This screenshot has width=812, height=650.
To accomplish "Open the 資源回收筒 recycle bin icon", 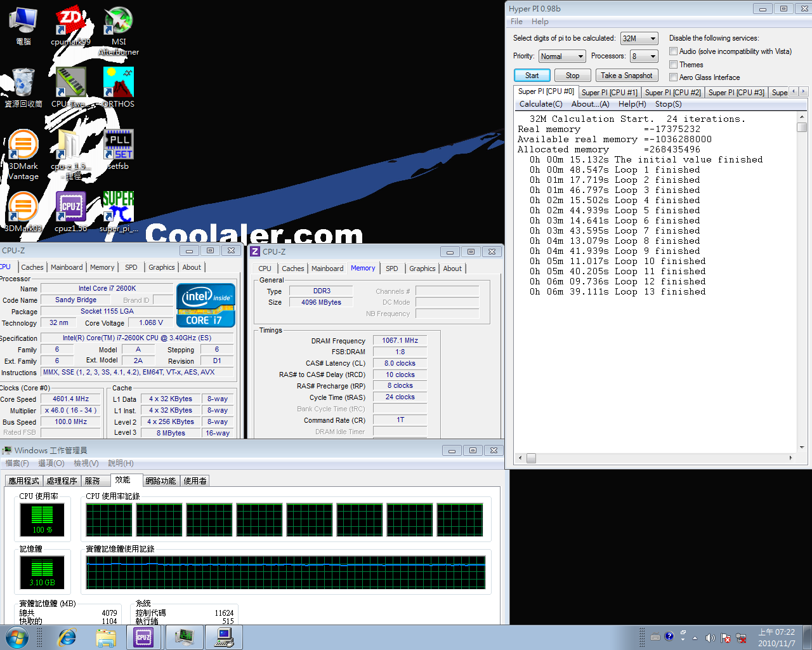I will pyautogui.click(x=23, y=88).
